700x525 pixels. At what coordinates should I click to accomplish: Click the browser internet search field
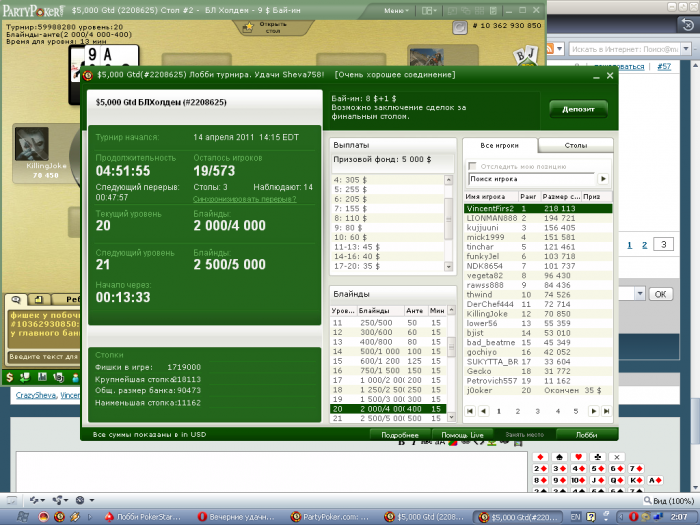[625, 49]
